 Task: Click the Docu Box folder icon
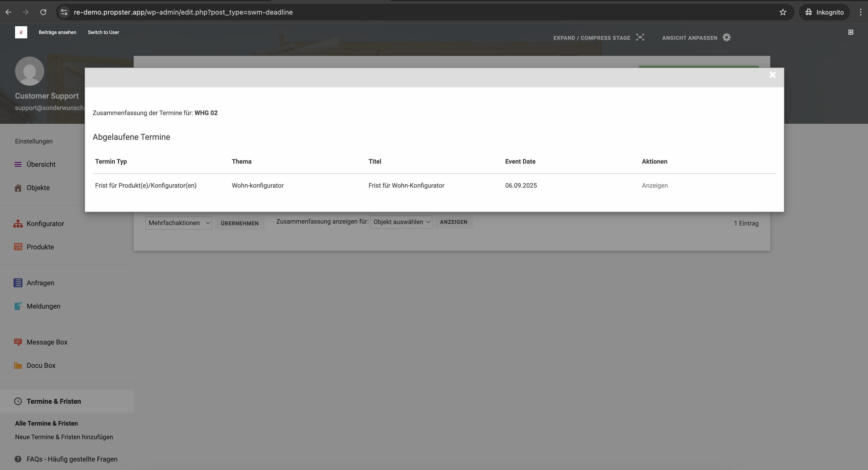(x=18, y=365)
